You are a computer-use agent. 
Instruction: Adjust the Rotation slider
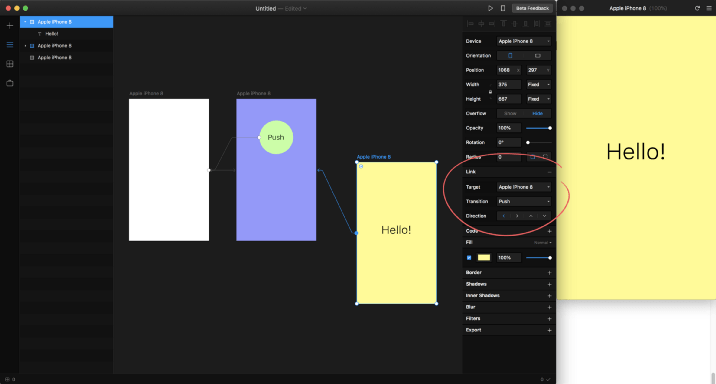[x=538, y=142]
